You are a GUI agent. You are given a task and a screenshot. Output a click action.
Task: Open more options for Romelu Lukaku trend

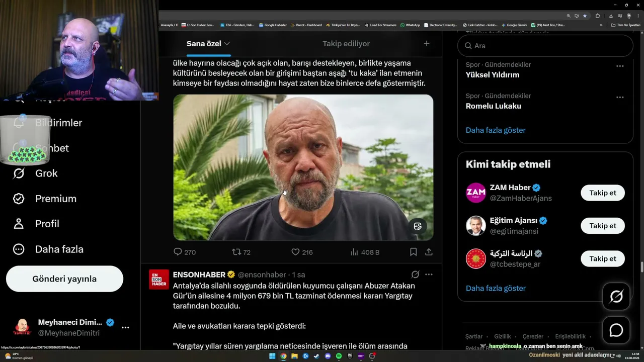(620, 97)
